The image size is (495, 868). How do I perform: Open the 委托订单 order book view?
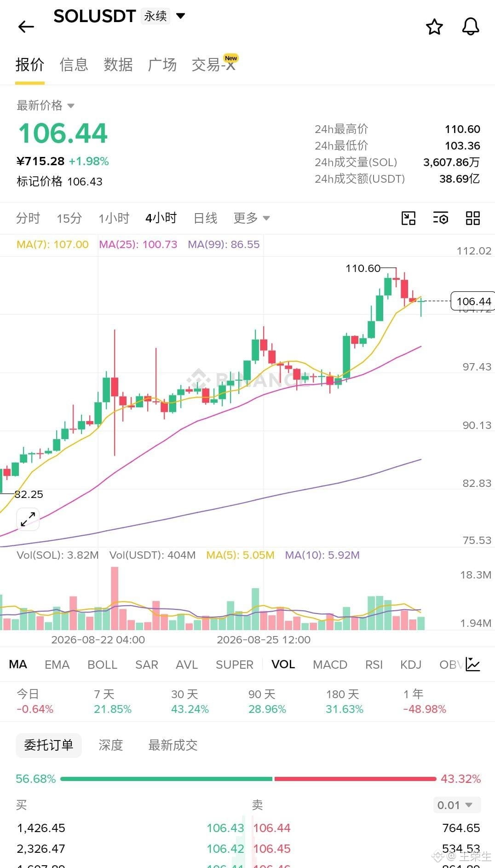point(49,745)
